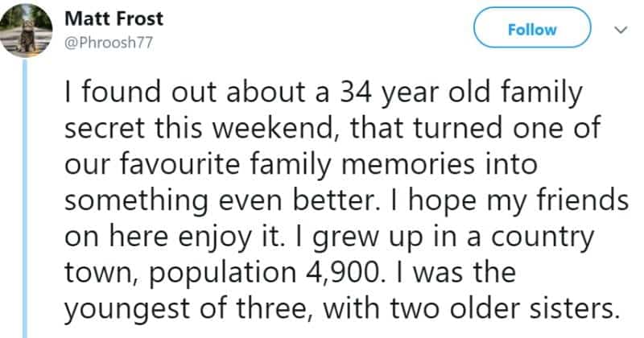Open the Matt Frost display name link
The image size is (644, 338).
(x=114, y=19)
